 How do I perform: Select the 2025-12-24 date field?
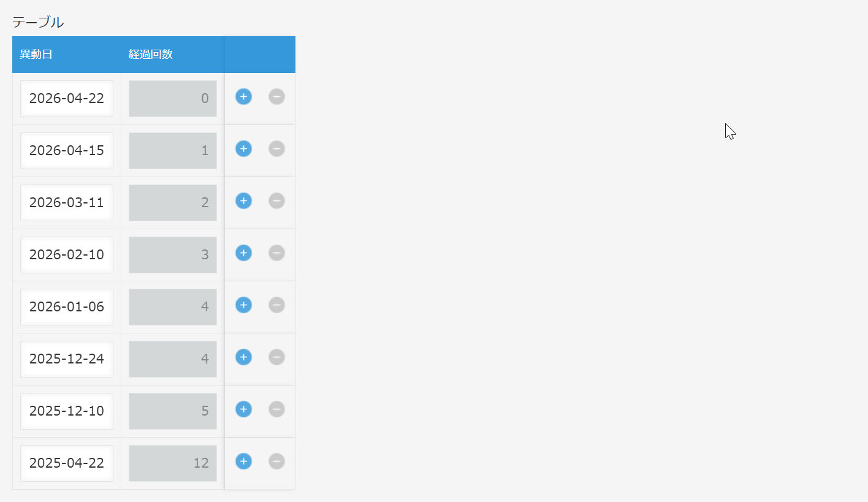click(x=67, y=359)
